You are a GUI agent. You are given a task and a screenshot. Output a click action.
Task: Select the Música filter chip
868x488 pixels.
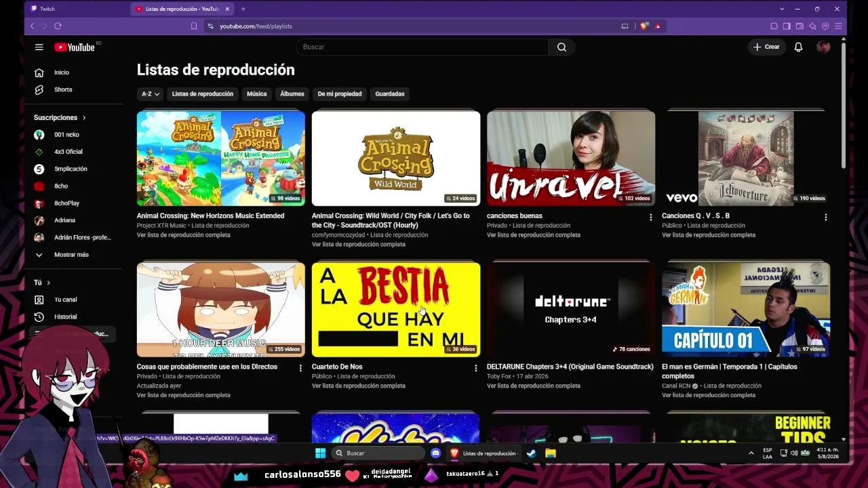click(x=256, y=94)
